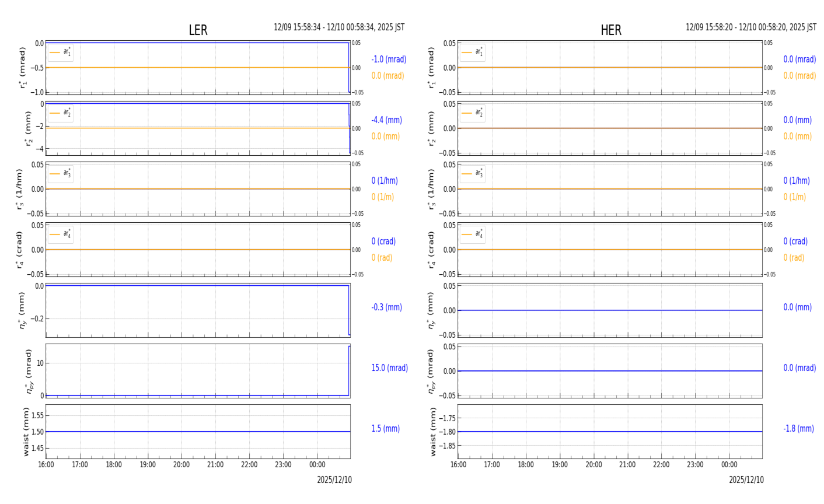The image size is (824, 504).
Task: Click the HER waist (mm) axis label
Action: pyautogui.click(x=433, y=432)
